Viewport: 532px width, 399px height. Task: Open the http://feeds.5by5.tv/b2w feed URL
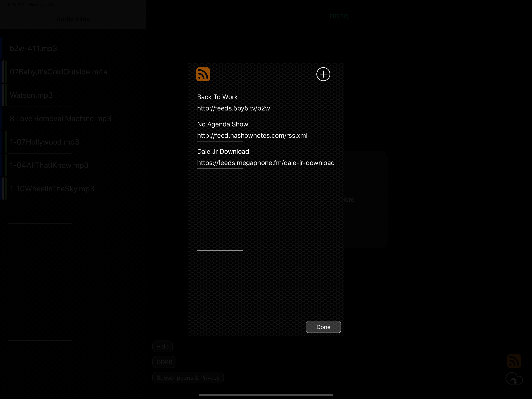[233, 108]
